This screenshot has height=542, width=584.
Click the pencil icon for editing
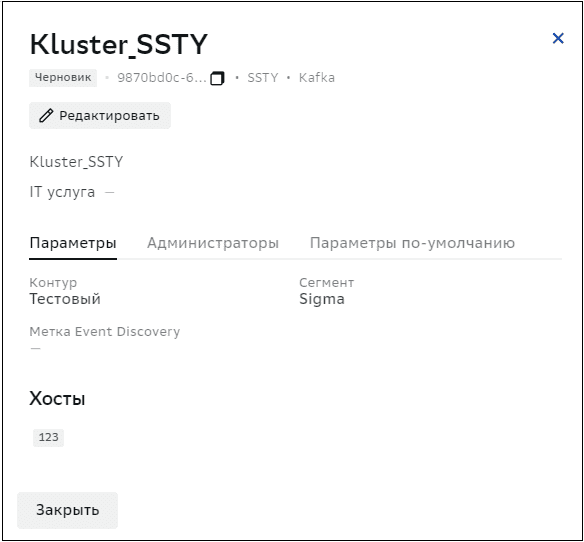click(x=46, y=116)
